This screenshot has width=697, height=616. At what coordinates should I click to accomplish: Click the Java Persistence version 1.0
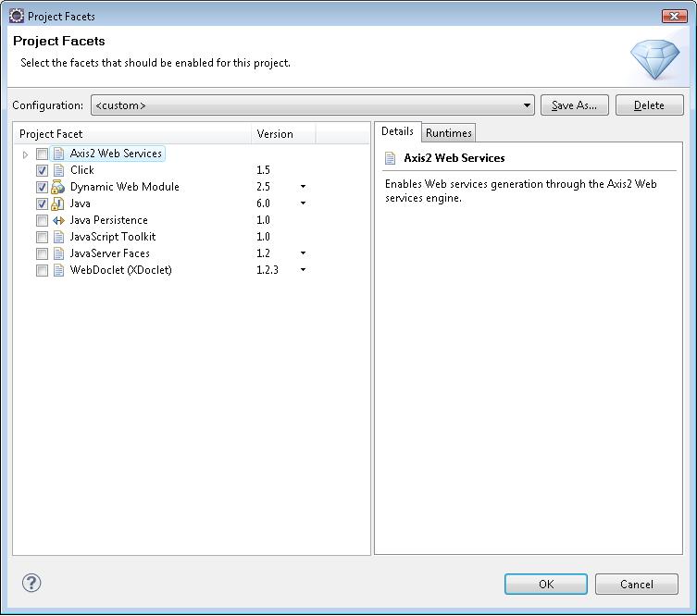[x=263, y=220]
